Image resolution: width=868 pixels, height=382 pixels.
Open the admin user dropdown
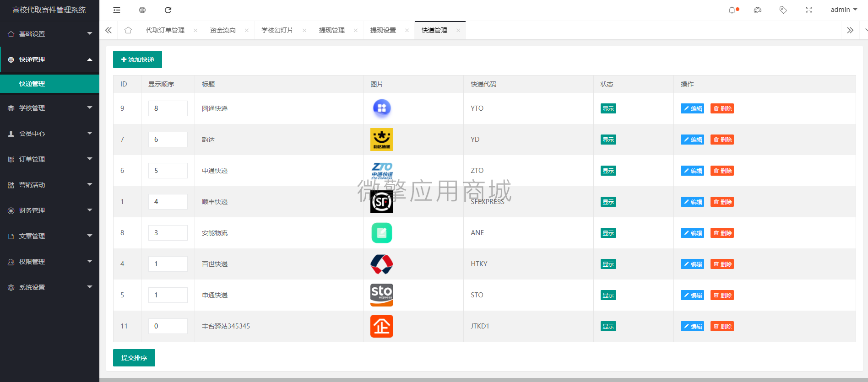point(844,10)
